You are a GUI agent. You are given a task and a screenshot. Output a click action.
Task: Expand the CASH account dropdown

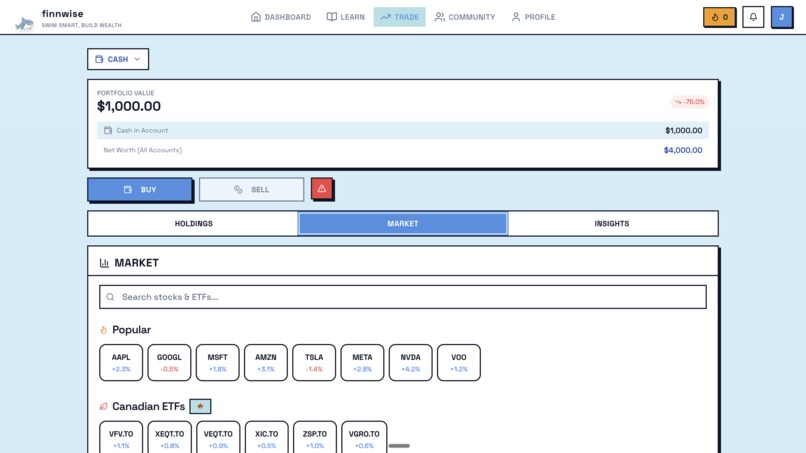point(118,59)
